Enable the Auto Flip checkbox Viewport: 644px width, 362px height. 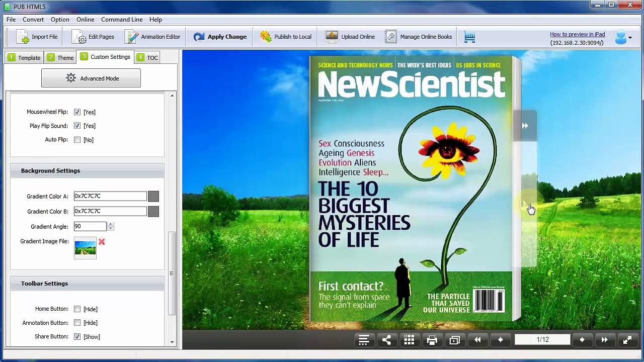point(77,140)
